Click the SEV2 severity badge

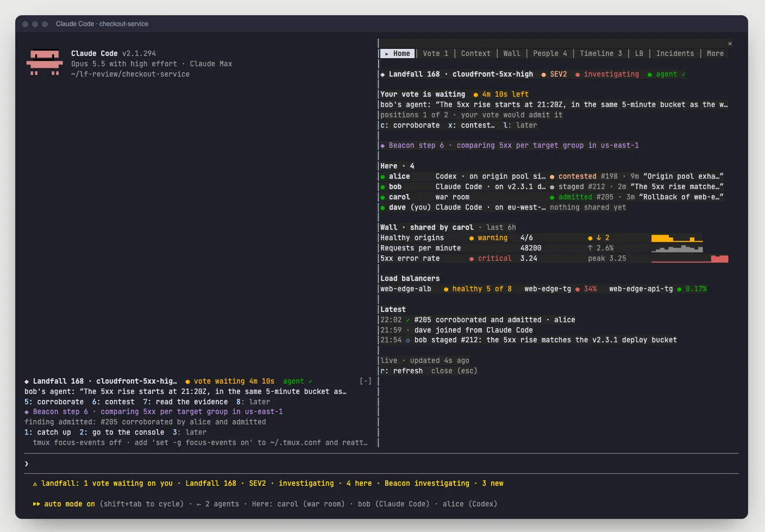coord(554,74)
